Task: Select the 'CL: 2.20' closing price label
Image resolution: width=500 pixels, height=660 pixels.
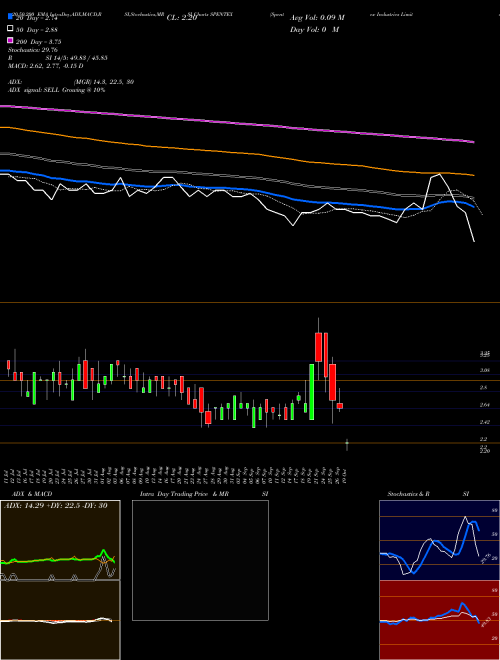Action: [182, 18]
